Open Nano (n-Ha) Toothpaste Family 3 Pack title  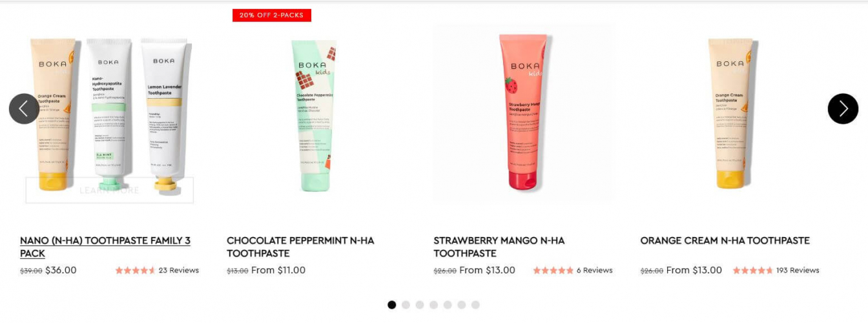tap(105, 247)
